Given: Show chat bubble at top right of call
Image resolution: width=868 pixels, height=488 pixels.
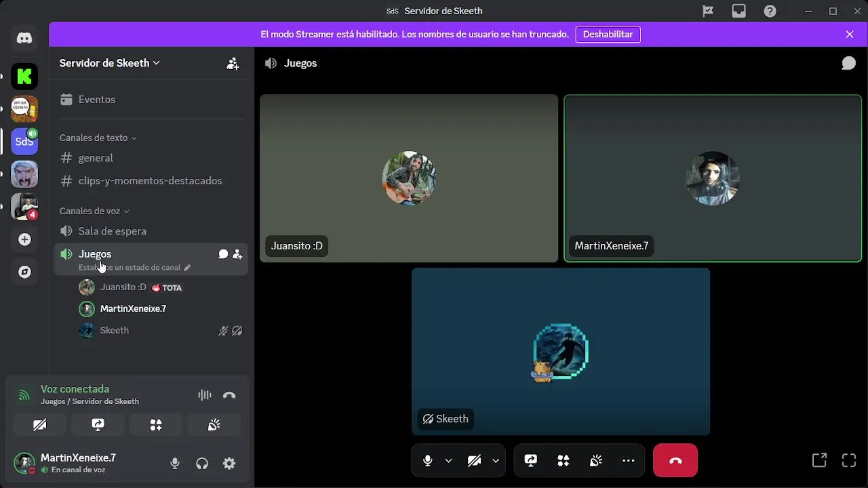Looking at the screenshot, I should (x=848, y=63).
